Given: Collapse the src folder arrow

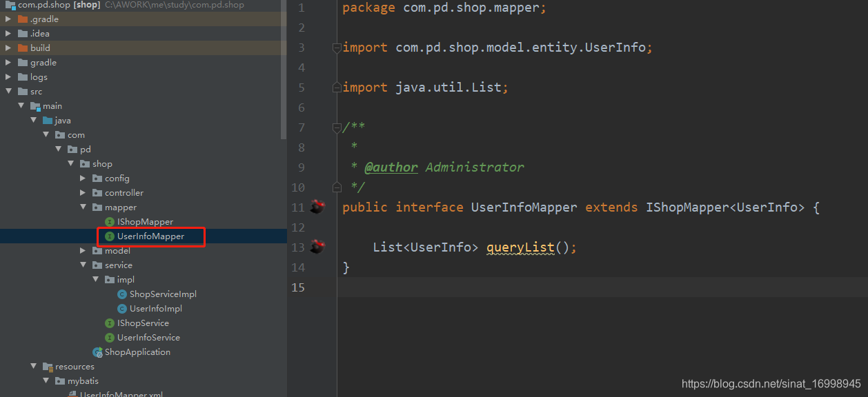Looking at the screenshot, I should [8, 91].
